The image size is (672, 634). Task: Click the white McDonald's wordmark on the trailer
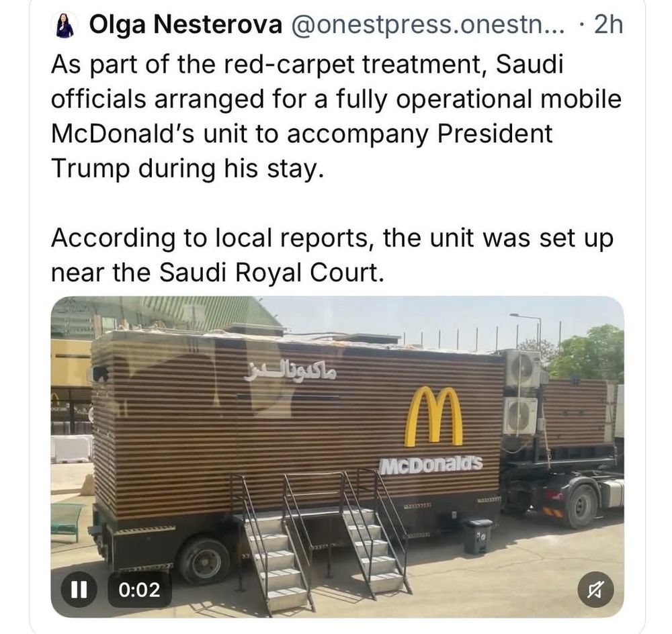[431, 465]
